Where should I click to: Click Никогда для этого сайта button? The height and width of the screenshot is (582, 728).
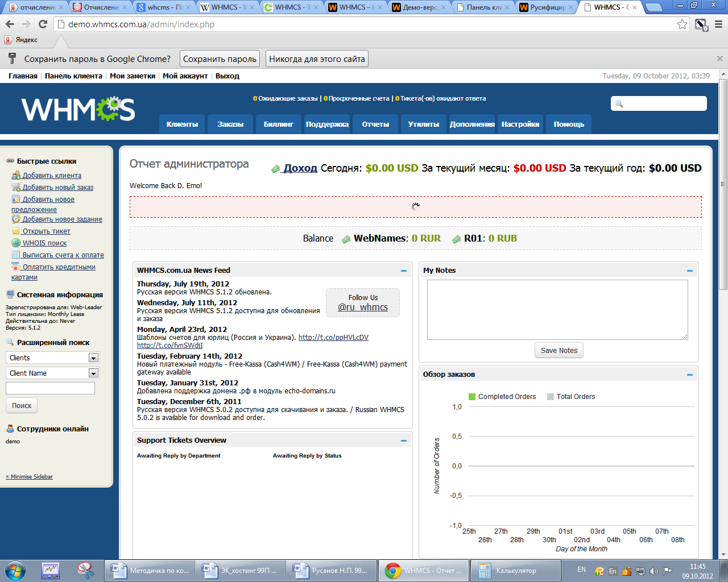[317, 59]
